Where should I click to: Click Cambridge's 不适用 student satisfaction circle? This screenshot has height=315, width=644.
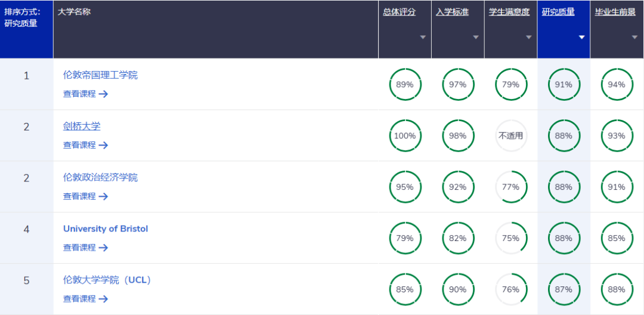pyautogui.click(x=511, y=136)
